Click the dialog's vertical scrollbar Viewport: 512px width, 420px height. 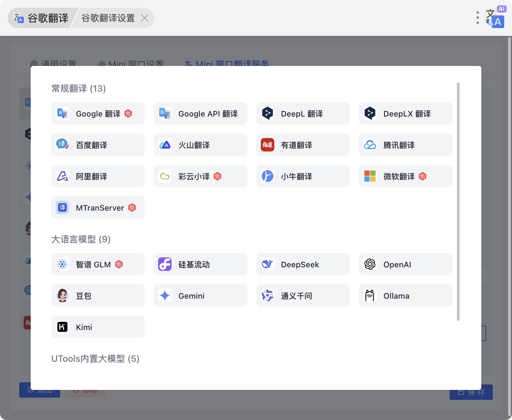pyautogui.click(x=458, y=202)
